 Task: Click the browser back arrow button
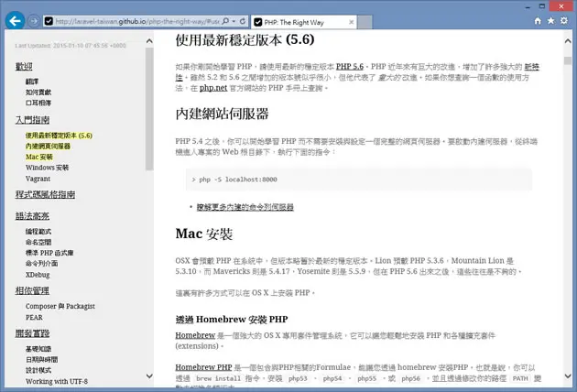pyautogui.click(x=15, y=21)
